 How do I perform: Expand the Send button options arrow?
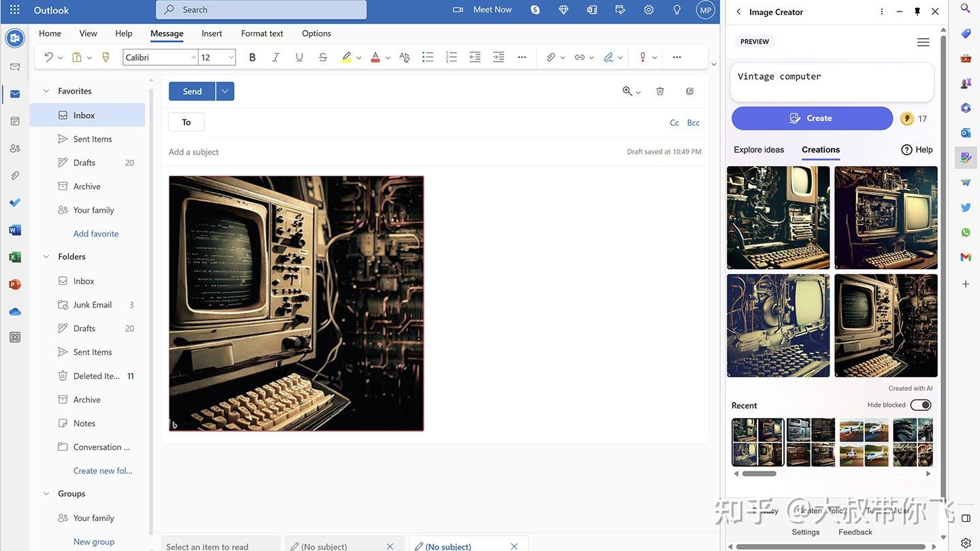click(225, 90)
